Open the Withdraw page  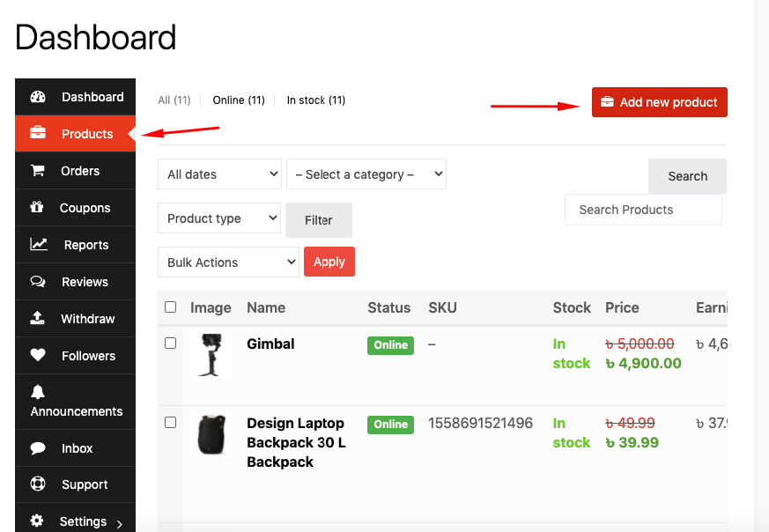(x=76, y=319)
